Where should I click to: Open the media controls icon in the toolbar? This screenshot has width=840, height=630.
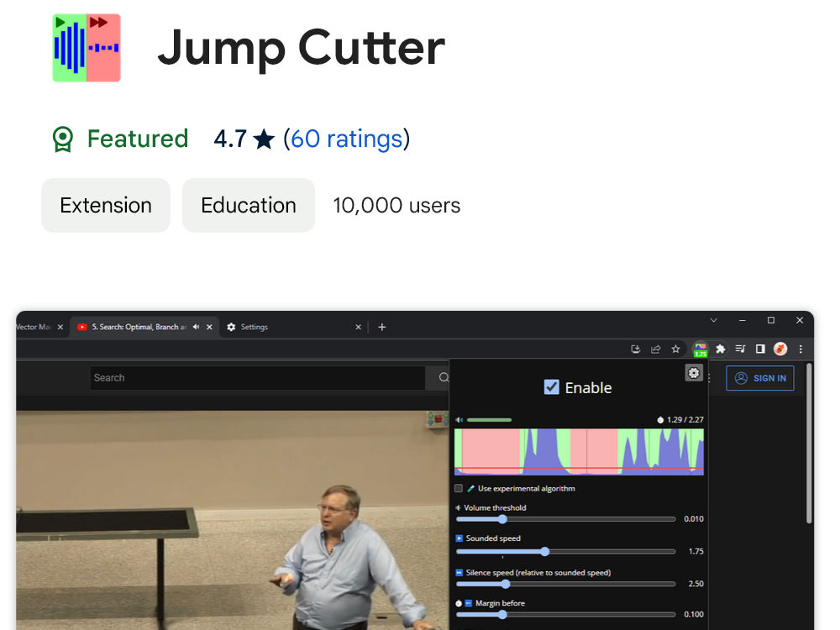pyautogui.click(x=740, y=349)
